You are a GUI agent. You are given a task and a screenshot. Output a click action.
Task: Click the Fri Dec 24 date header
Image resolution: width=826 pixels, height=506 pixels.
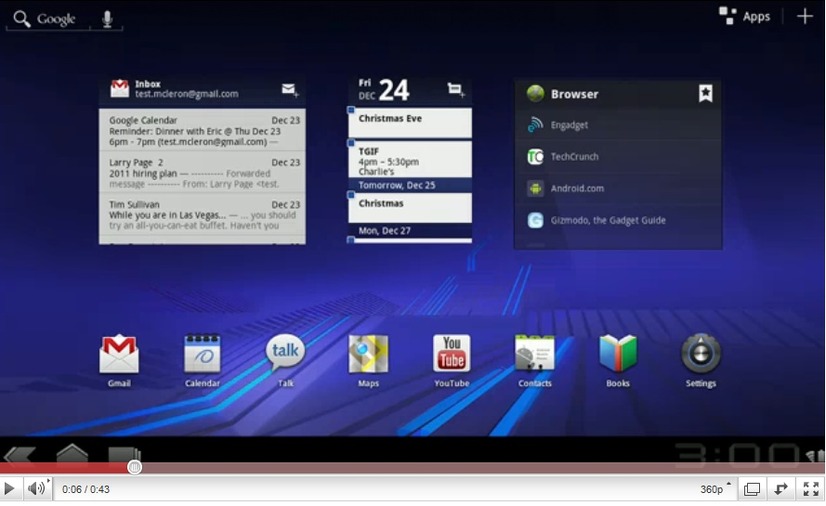click(384, 90)
